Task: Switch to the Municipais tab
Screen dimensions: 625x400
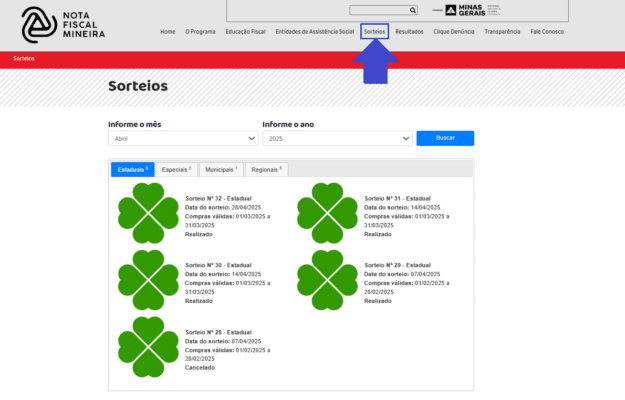Action: [x=221, y=170]
